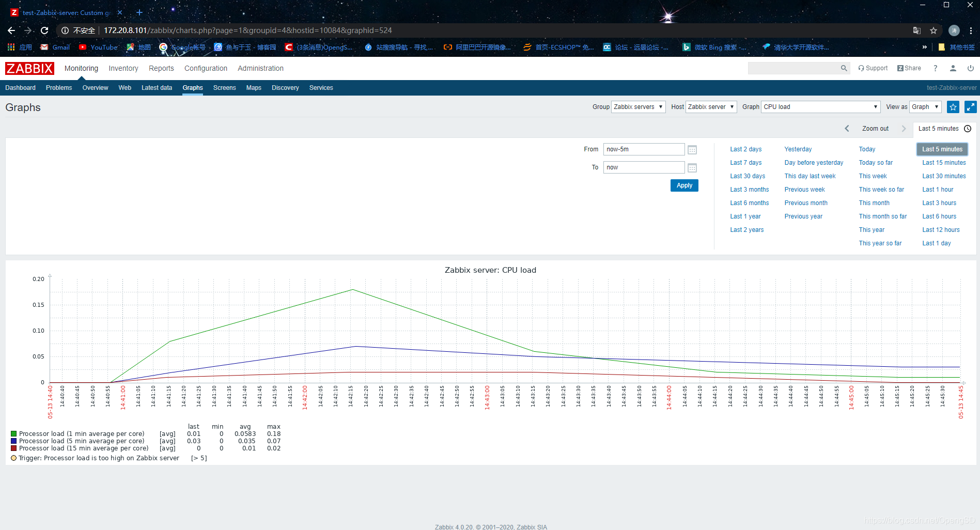Image resolution: width=980 pixels, height=530 pixels.
Task: Open the Graph selection dropdown
Action: coord(820,107)
